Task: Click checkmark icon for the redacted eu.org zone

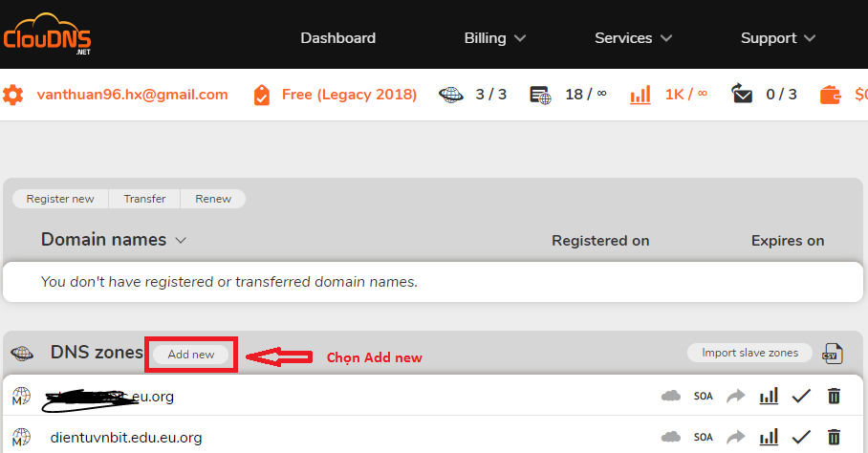Action: click(801, 396)
